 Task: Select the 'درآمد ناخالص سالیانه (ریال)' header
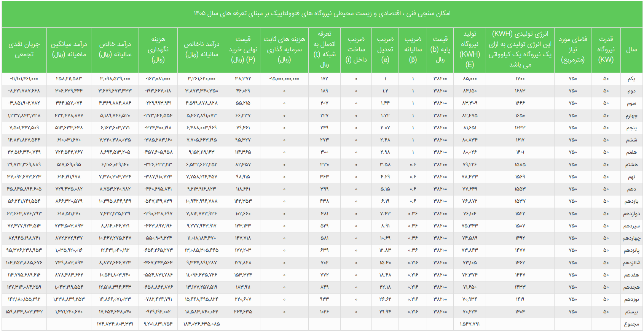202,49
